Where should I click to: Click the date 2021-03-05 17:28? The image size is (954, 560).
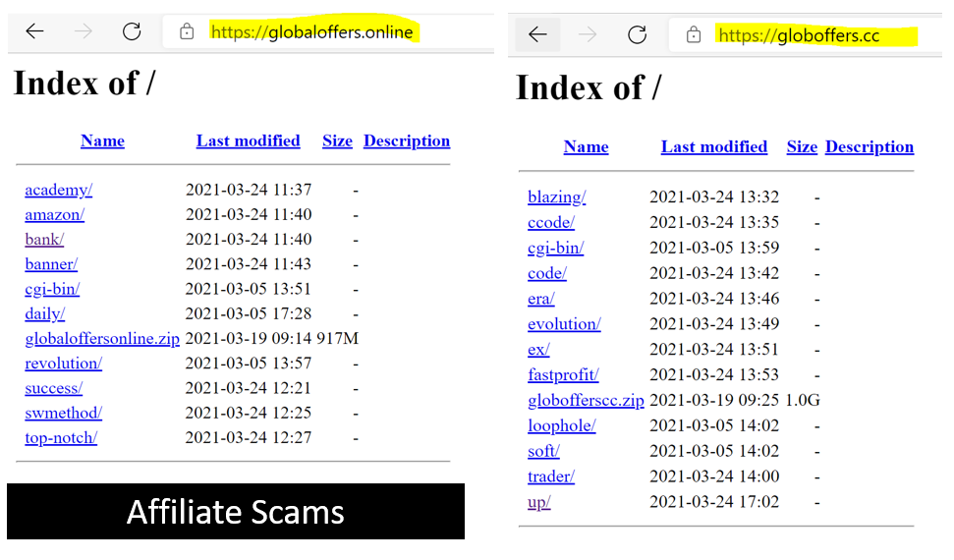pyautogui.click(x=249, y=314)
